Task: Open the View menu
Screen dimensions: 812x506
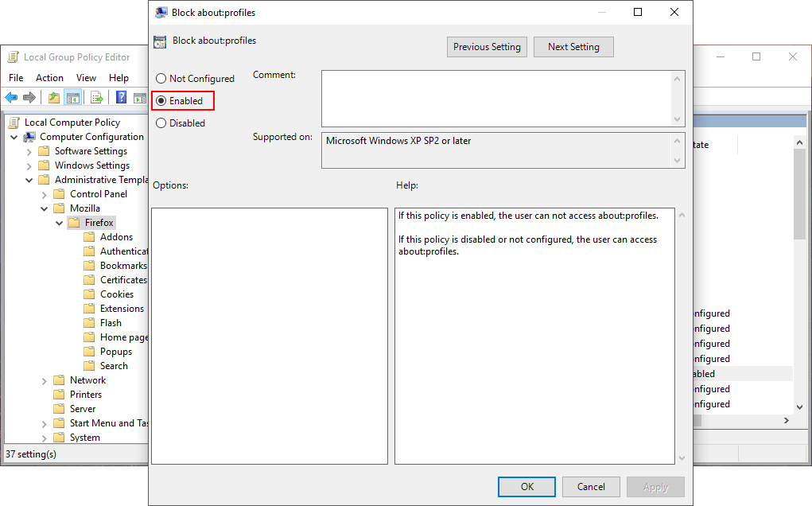Action: pos(86,78)
